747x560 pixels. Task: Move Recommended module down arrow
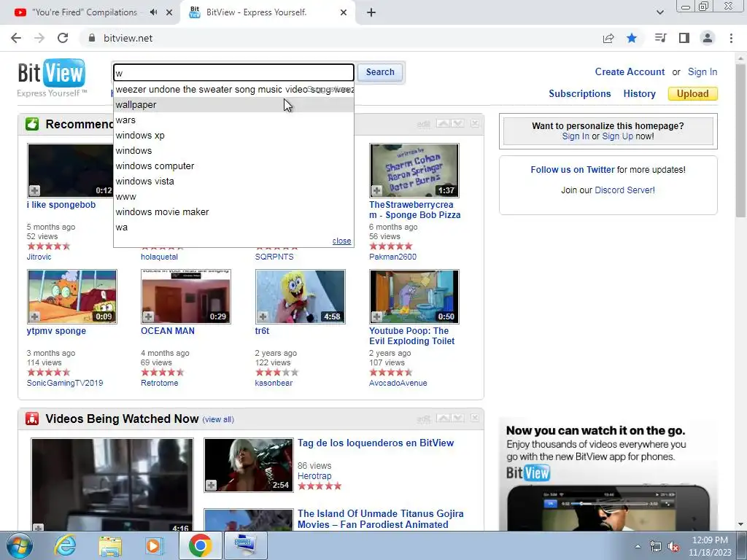(457, 123)
